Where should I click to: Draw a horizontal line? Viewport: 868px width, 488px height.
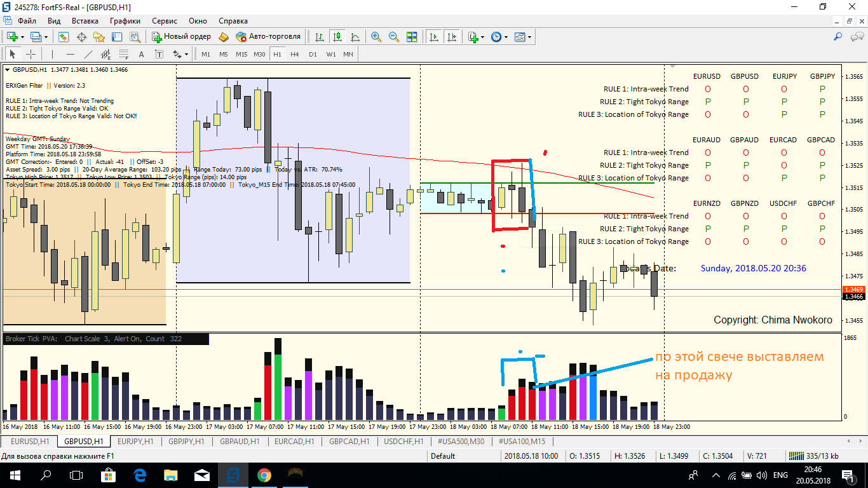(70, 54)
